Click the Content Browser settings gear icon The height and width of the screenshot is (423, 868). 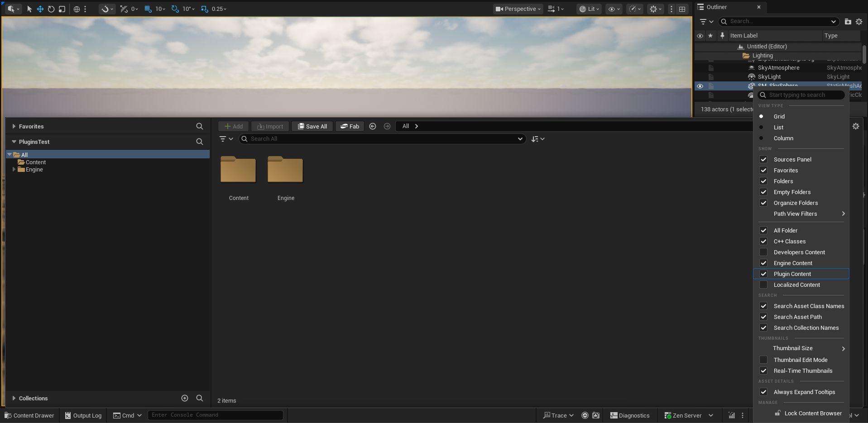(x=855, y=126)
